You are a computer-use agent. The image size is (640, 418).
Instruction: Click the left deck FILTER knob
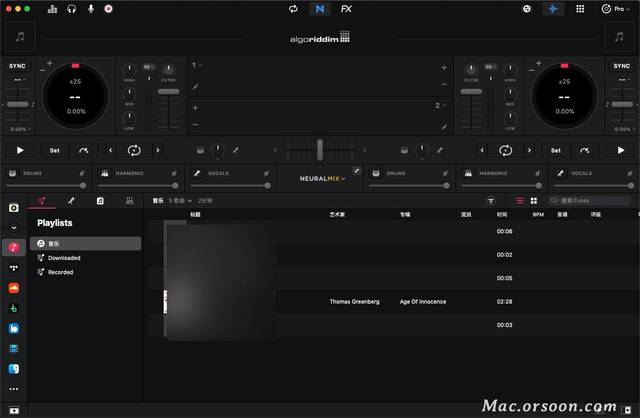168,70
